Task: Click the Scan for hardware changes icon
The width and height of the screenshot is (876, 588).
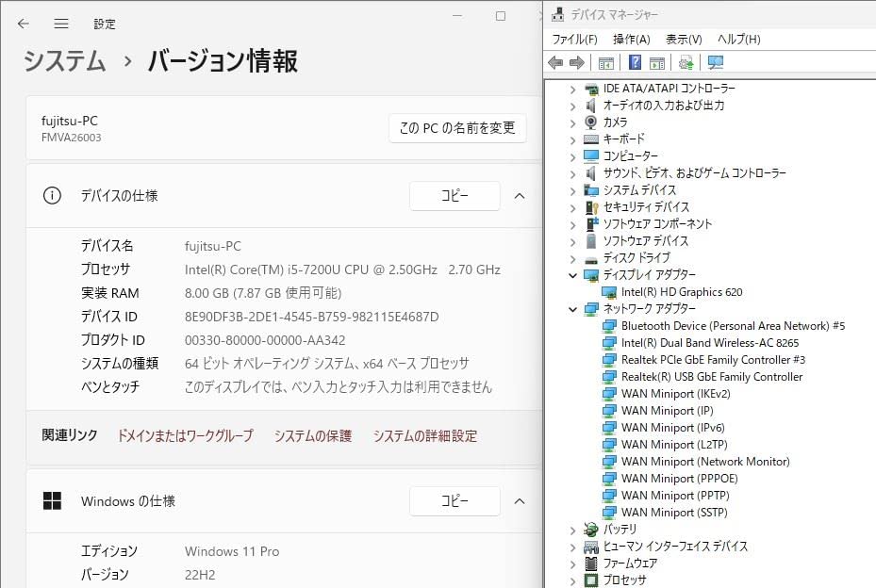Action: coord(687,62)
